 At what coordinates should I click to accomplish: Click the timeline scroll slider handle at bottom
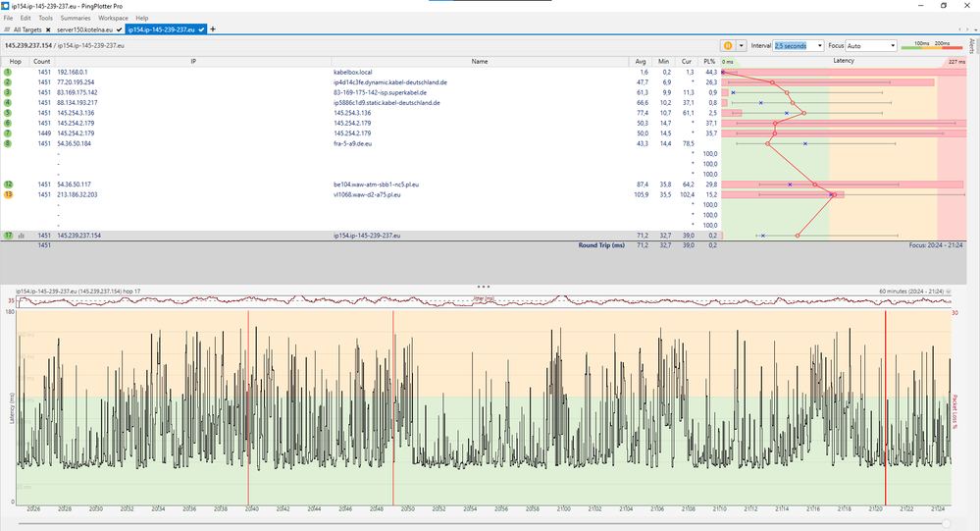pos(947,523)
